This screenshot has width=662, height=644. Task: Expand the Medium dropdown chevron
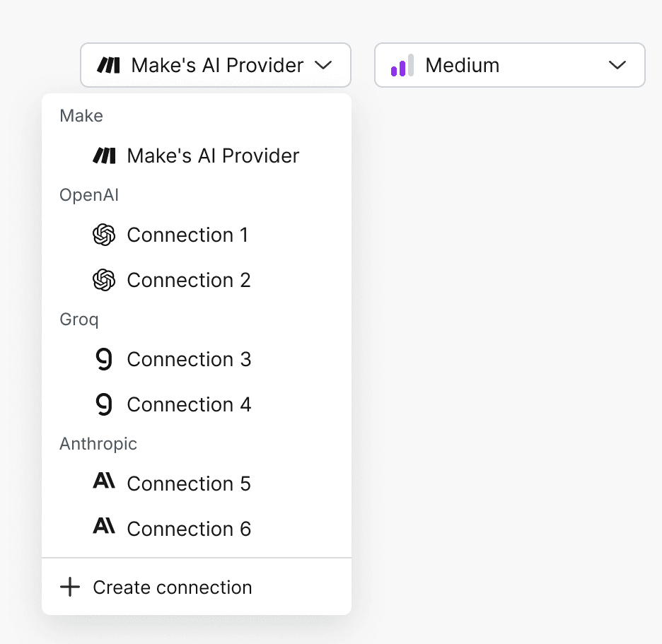pos(617,66)
